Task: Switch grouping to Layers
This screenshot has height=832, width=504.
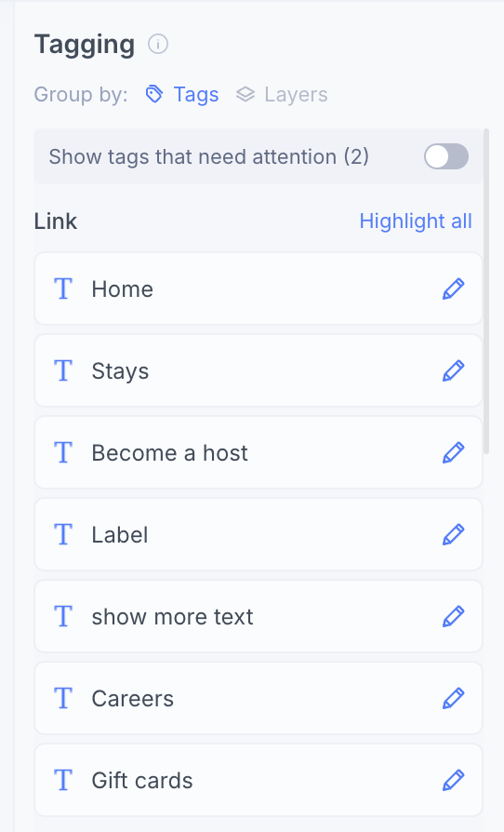Action: point(282,94)
